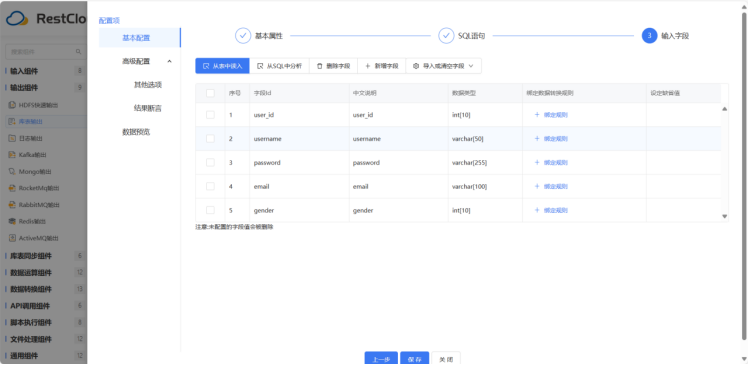Screen dimensions: 748x365
Task: Check the box for the user_id row
Action: (x=210, y=115)
